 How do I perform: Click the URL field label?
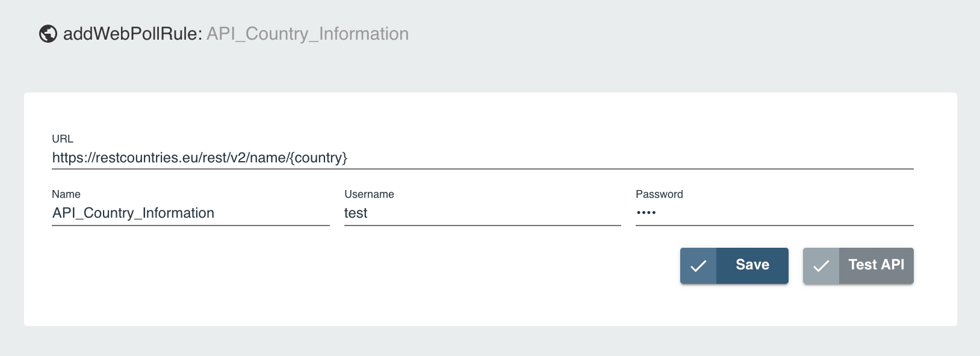pos(63,139)
